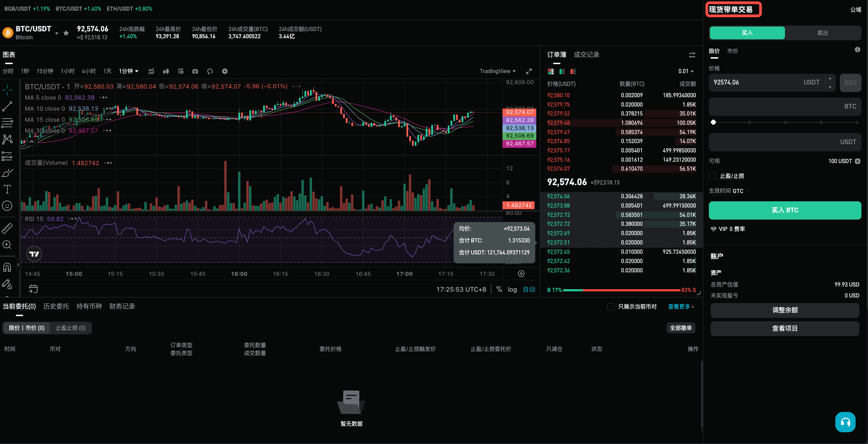Activate the magnet snap tool

coord(7,266)
